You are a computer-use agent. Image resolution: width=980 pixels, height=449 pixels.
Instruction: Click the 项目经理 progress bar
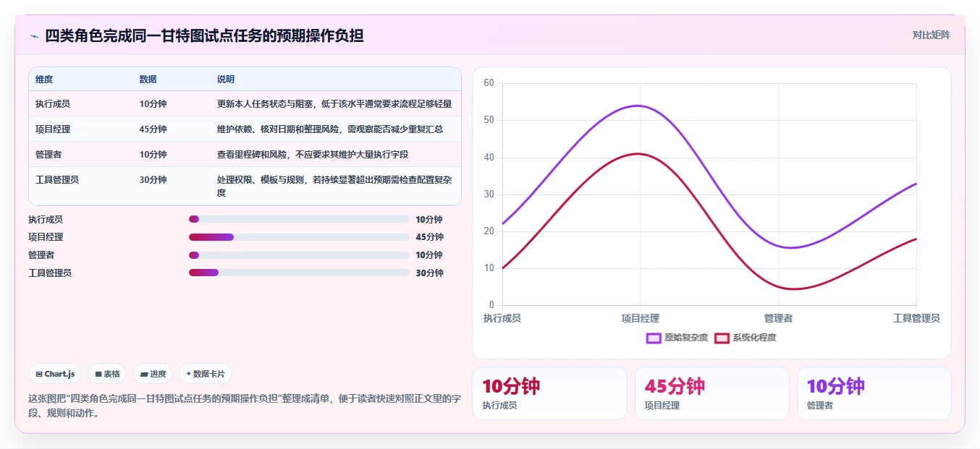299,237
